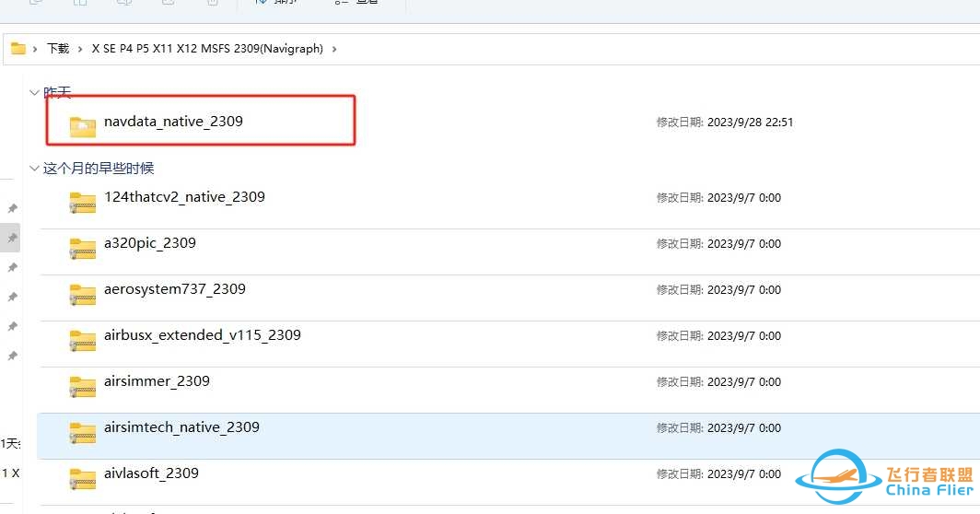Click the X SE P4 P5 X11 X12 MSFS 2309(Navigraph) breadcrumb

click(207, 49)
